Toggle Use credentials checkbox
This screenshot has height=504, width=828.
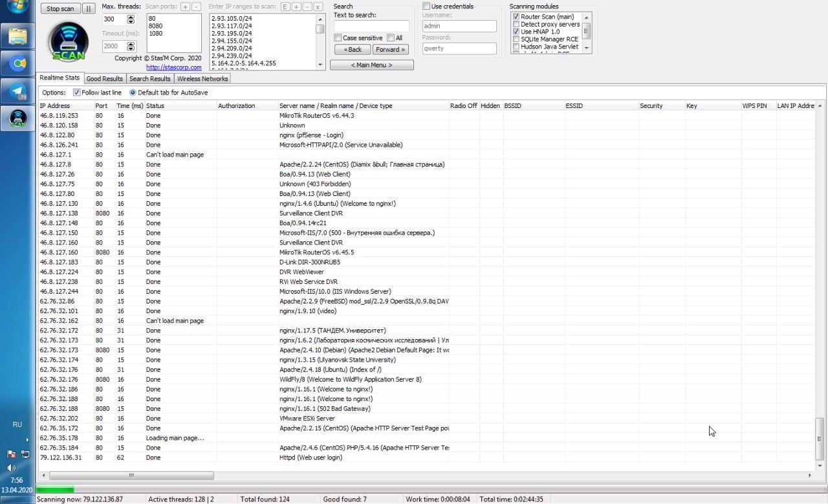[426, 6]
